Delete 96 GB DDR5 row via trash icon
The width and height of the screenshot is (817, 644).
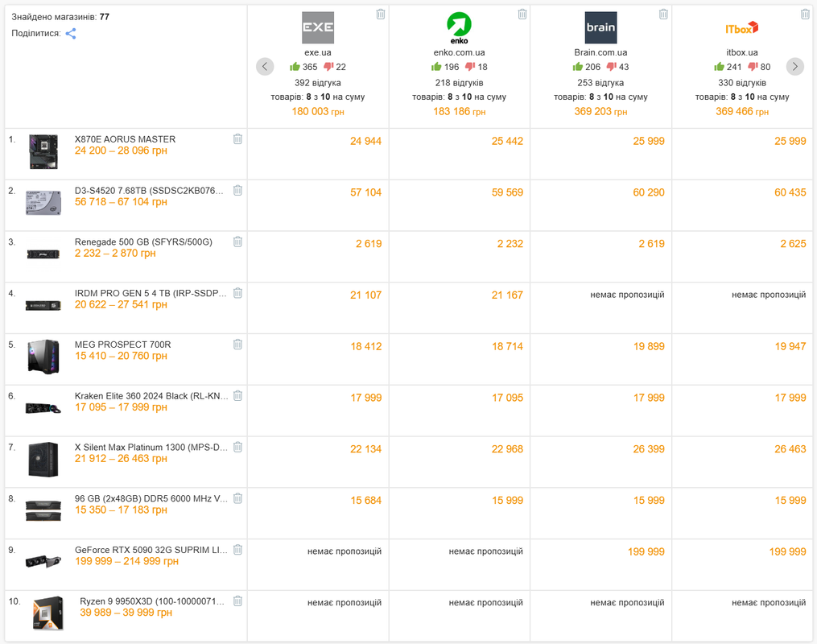(x=237, y=498)
